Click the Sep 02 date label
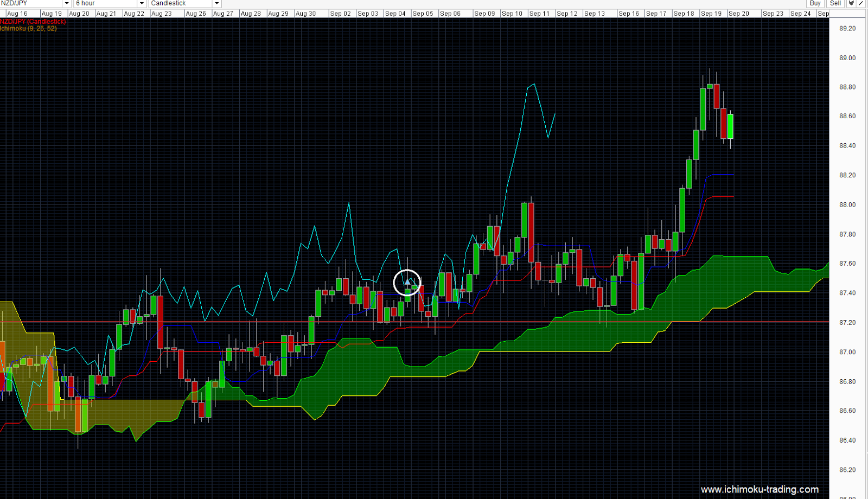This screenshot has height=499, width=868. click(341, 14)
